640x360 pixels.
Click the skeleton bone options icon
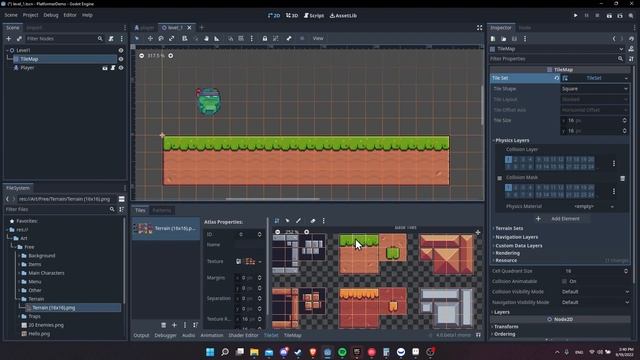[289, 38]
